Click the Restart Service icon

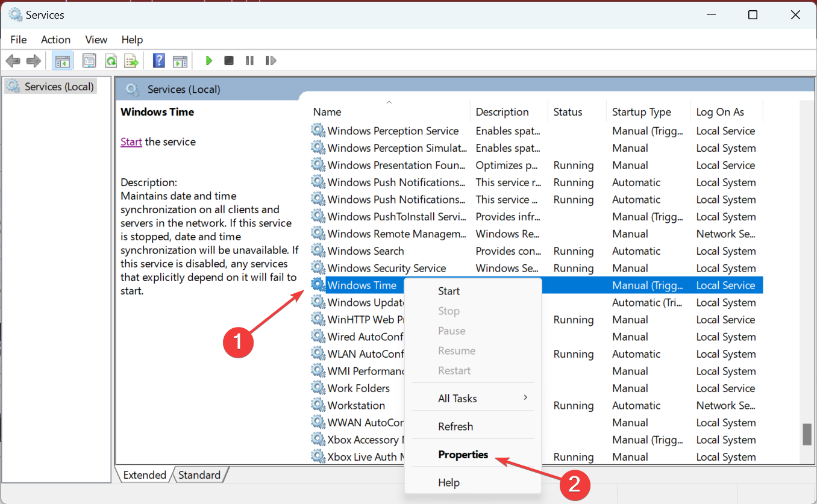[x=271, y=61]
